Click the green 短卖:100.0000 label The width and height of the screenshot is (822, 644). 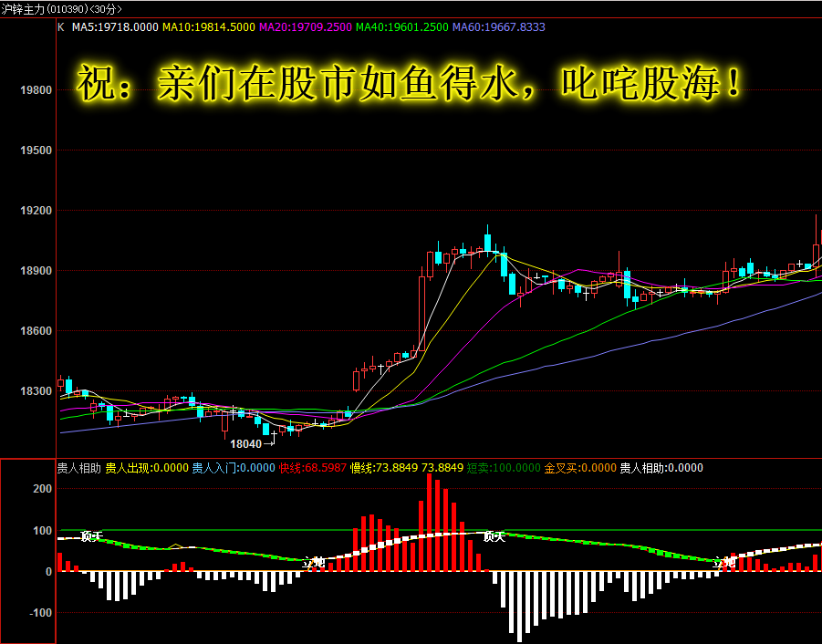pos(504,468)
